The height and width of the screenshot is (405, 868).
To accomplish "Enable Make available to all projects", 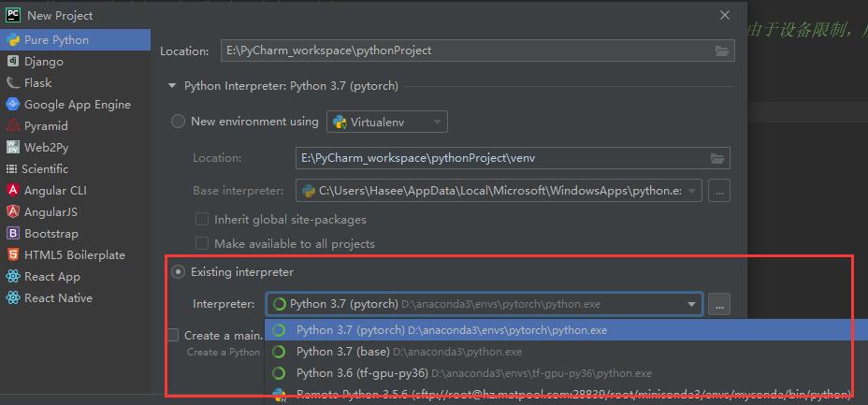I will pyautogui.click(x=202, y=243).
